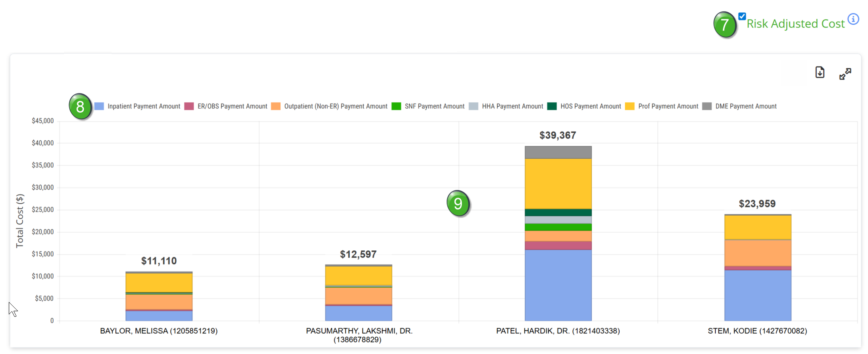Select the Baylor, Melissa bar's yellow segment
Screen dimensions: 868x354
[159, 283]
